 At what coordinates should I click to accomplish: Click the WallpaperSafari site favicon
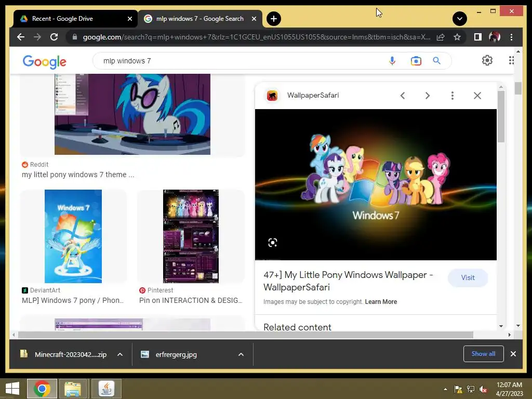point(272,96)
